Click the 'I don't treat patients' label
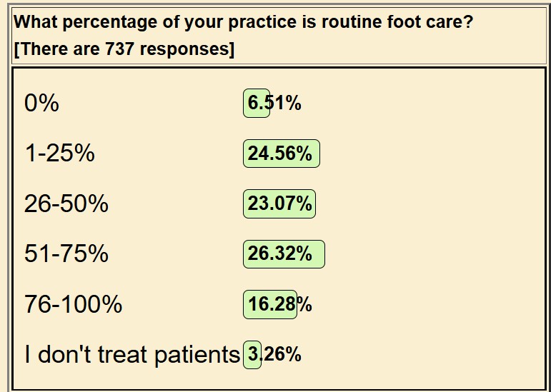The width and height of the screenshot is (551, 392). click(132, 354)
